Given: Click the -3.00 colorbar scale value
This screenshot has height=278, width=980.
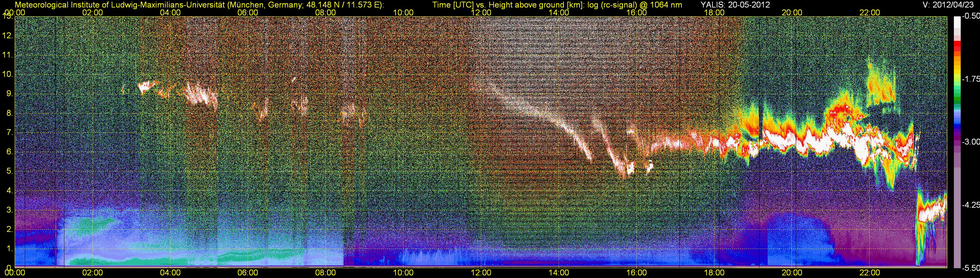Looking at the screenshot, I should pyautogui.click(x=971, y=142).
